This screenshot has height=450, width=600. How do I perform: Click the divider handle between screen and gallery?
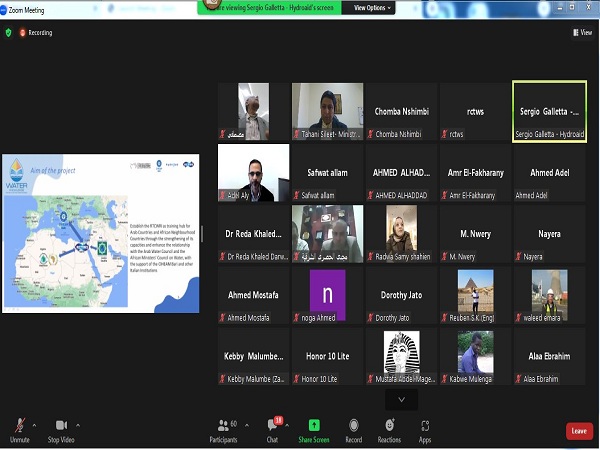(x=204, y=233)
